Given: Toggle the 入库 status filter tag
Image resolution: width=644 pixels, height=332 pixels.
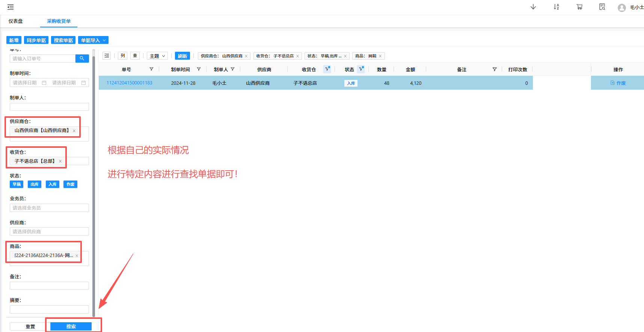Looking at the screenshot, I should click(x=53, y=184).
